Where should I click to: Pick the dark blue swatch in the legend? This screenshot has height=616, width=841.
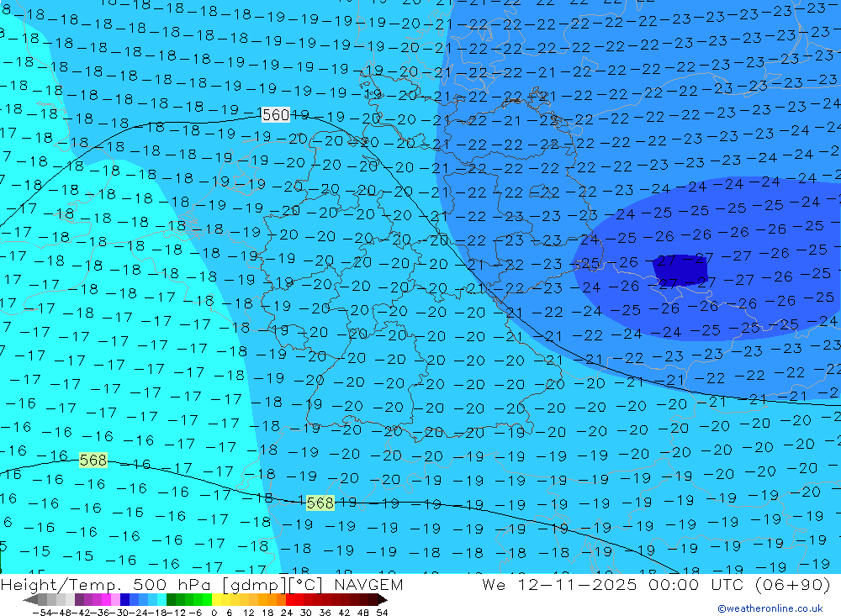pos(125,599)
